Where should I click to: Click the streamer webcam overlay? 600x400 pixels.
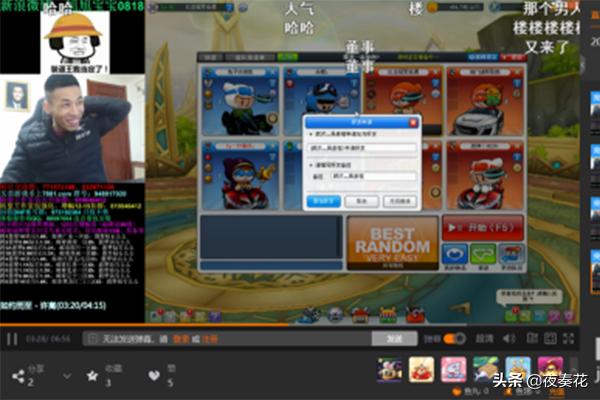click(x=72, y=128)
